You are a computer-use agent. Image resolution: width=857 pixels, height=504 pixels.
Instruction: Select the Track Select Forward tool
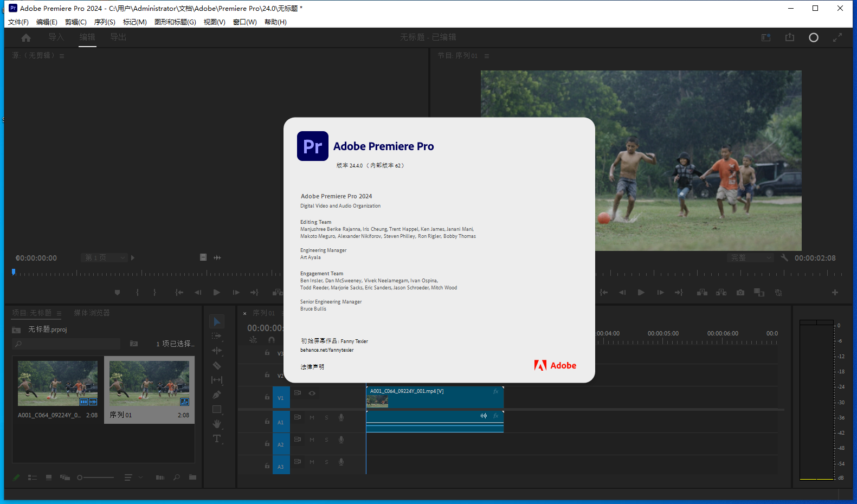point(217,337)
